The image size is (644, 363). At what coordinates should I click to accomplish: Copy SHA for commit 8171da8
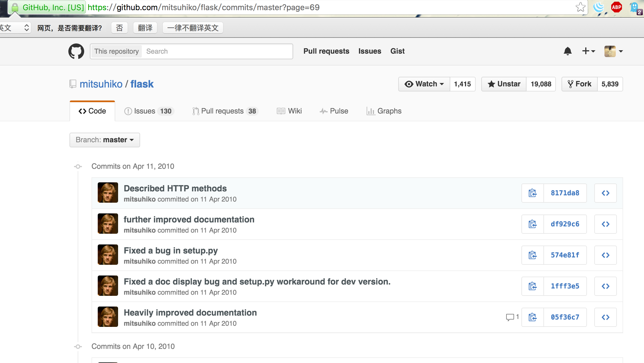pyautogui.click(x=532, y=193)
